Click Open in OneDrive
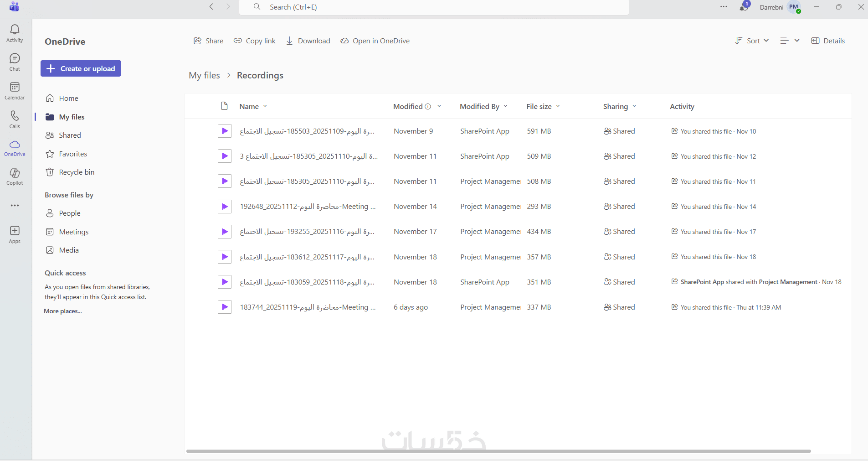 click(x=375, y=41)
